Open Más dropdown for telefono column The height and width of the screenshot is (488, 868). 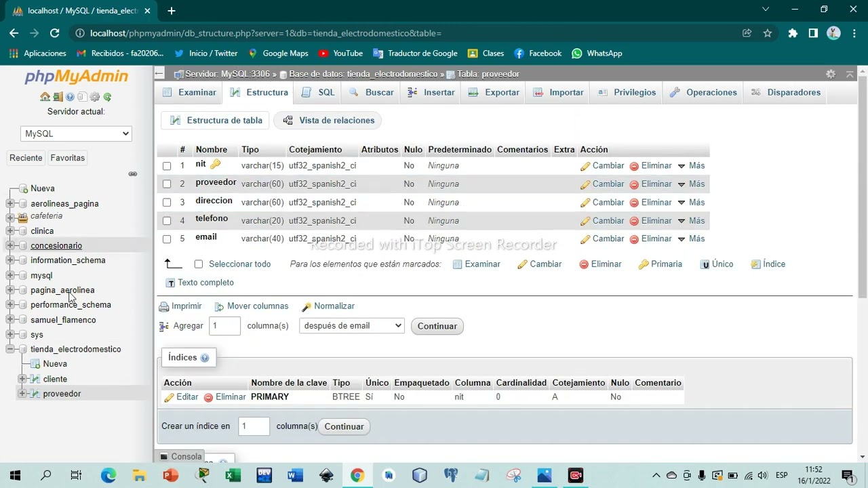(x=691, y=220)
